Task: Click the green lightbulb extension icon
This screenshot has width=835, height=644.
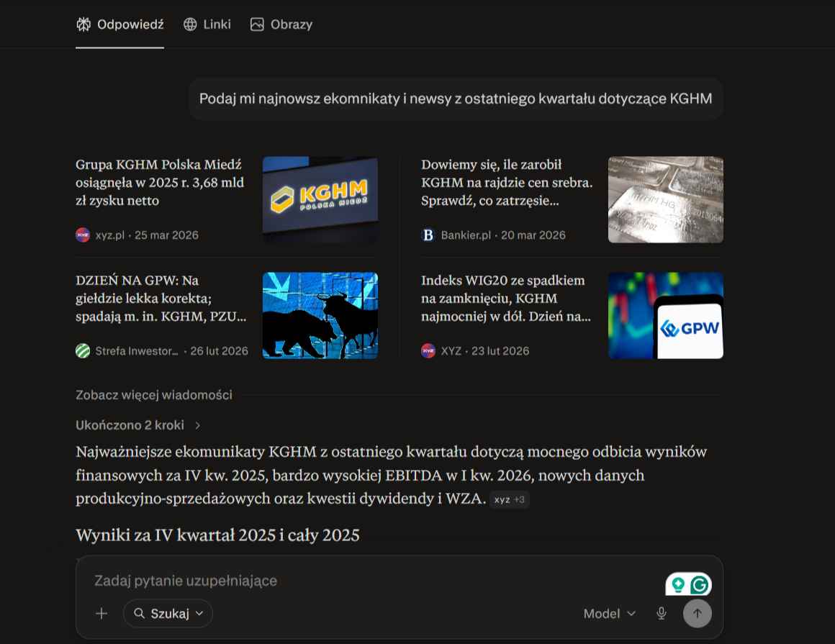Action: coord(678,585)
